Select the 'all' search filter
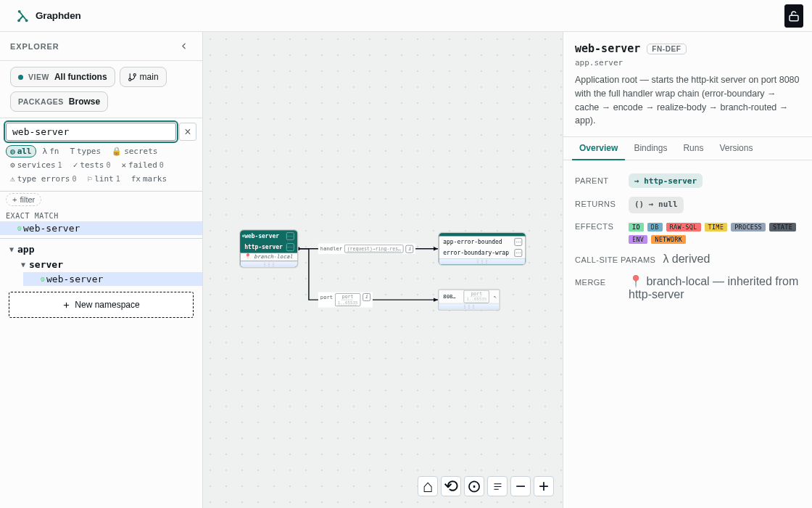The height and width of the screenshot is (508, 812). coord(21,151)
